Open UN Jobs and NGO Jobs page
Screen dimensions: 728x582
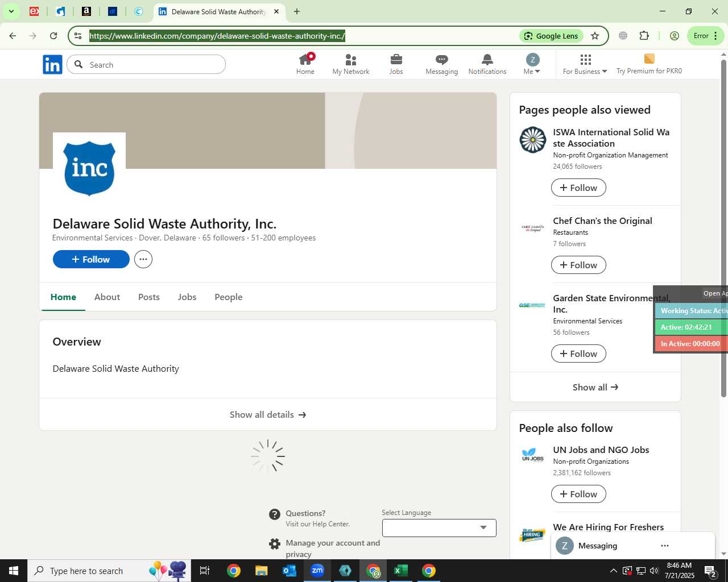click(601, 450)
